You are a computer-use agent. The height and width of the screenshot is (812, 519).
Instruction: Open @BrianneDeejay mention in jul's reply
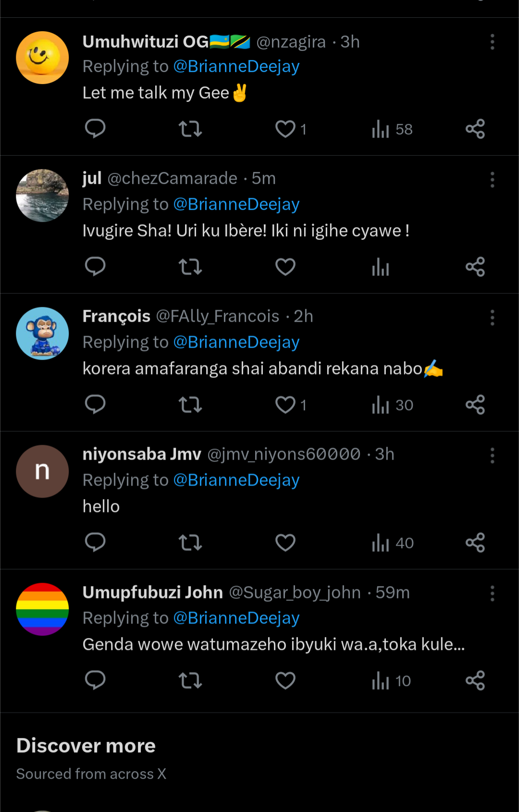pyautogui.click(x=236, y=204)
